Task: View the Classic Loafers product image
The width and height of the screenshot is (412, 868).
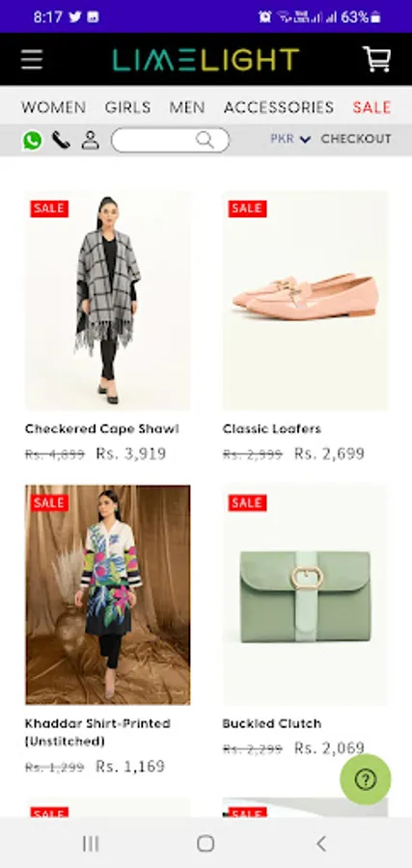Action: coord(306,301)
